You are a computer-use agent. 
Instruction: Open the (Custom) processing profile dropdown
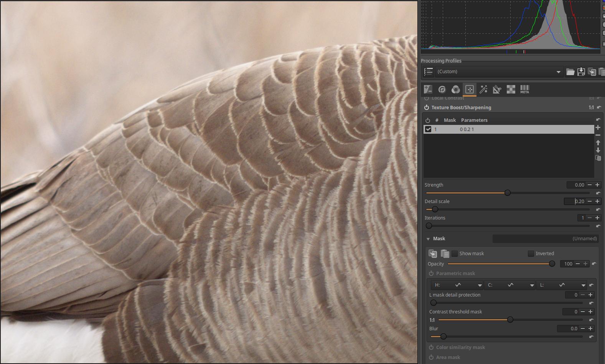(499, 72)
